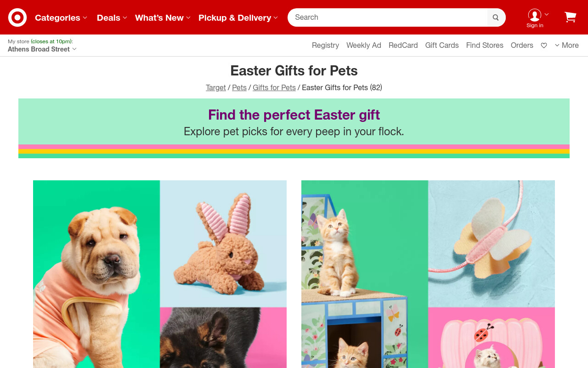Expand the More links menu

(567, 45)
